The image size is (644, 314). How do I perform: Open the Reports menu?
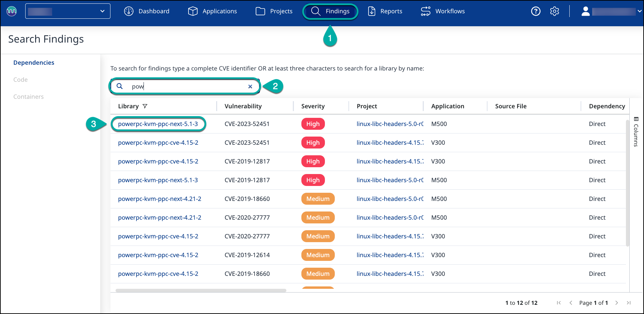click(385, 11)
